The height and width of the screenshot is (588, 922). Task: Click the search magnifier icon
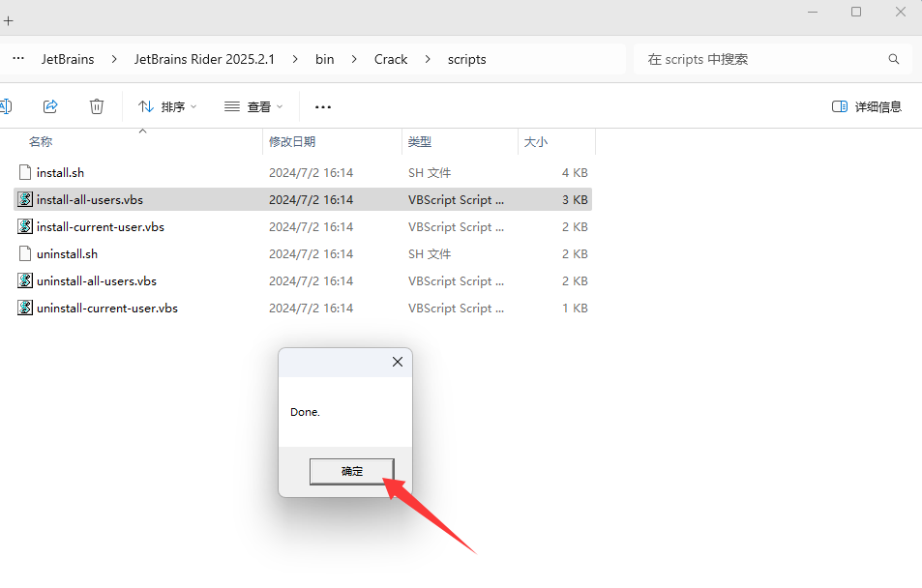coord(894,59)
